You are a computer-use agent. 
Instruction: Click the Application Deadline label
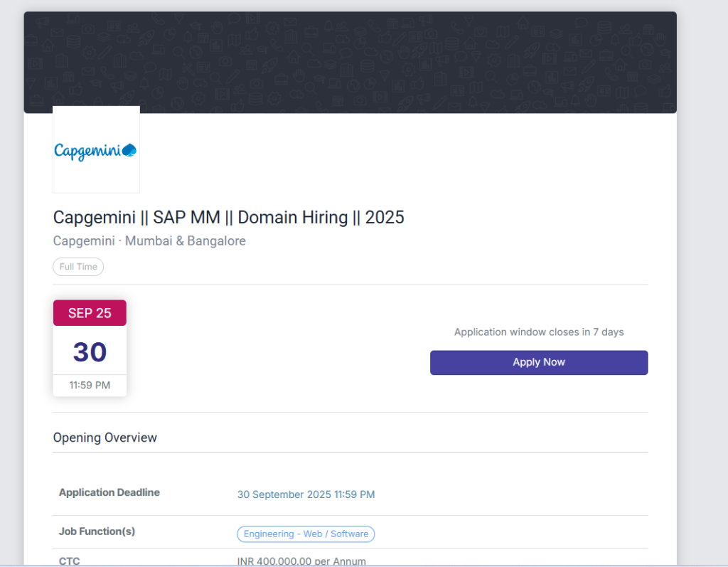click(109, 492)
